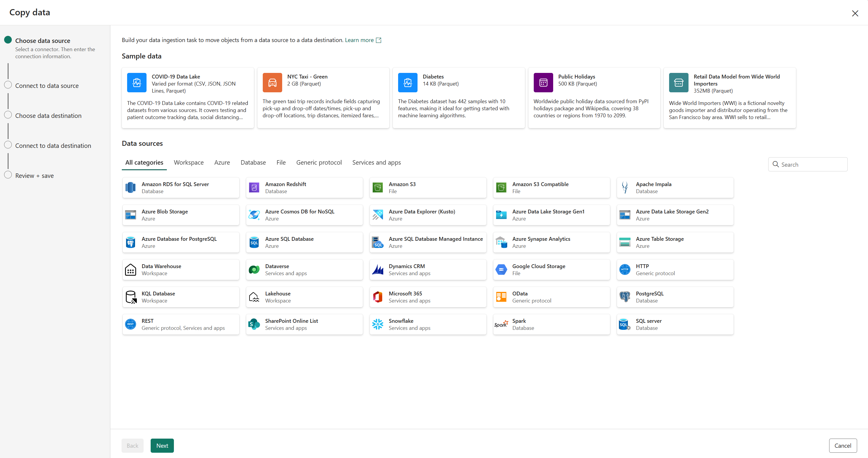Select Microsoft 365 data source

pyautogui.click(x=428, y=297)
